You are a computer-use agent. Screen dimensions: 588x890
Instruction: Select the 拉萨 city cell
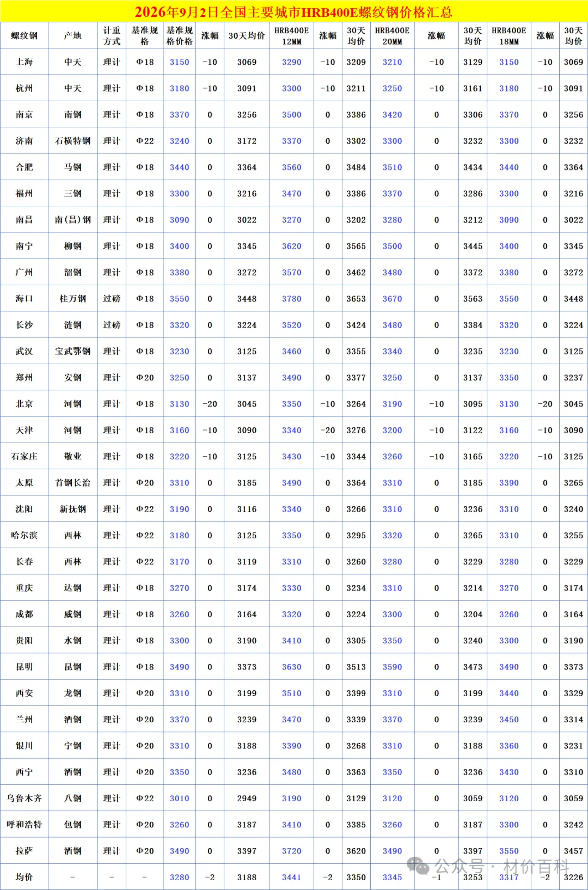click(x=24, y=851)
